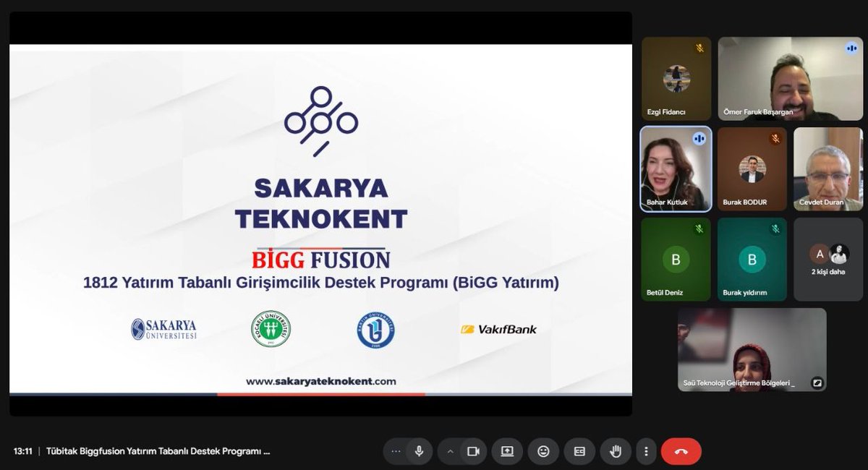The width and height of the screenshot is (868, 470).
Task: Open the emoji reactions icon
Action: 543,450
